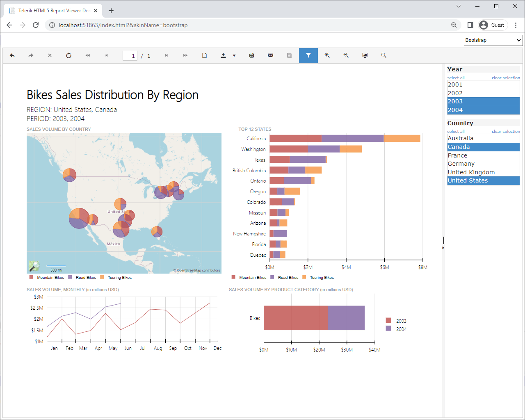Click the full page view icon
This screenshot has width=525, height=420.
click(x=365, y=55)
